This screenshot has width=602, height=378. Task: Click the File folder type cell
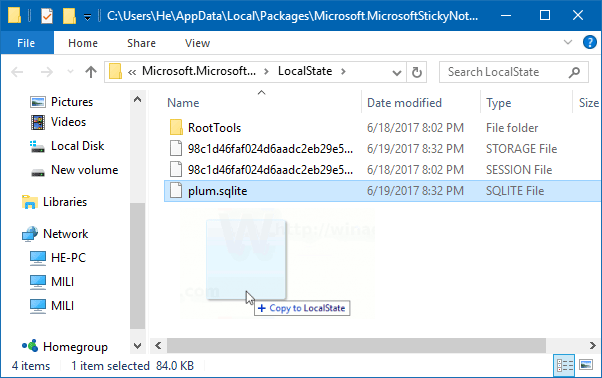coord(512,128)
